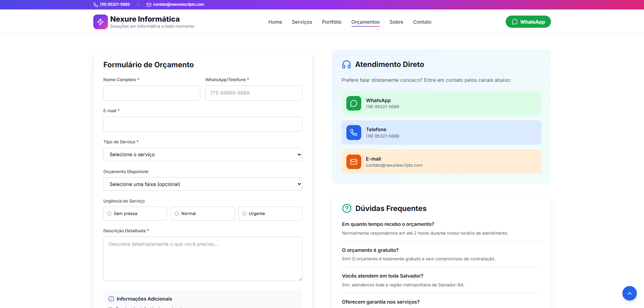Screen dimensions: 644x308
Task: Click 'Oferecem garantia nos serviços?' question
Action: click(x=381, y=302)
